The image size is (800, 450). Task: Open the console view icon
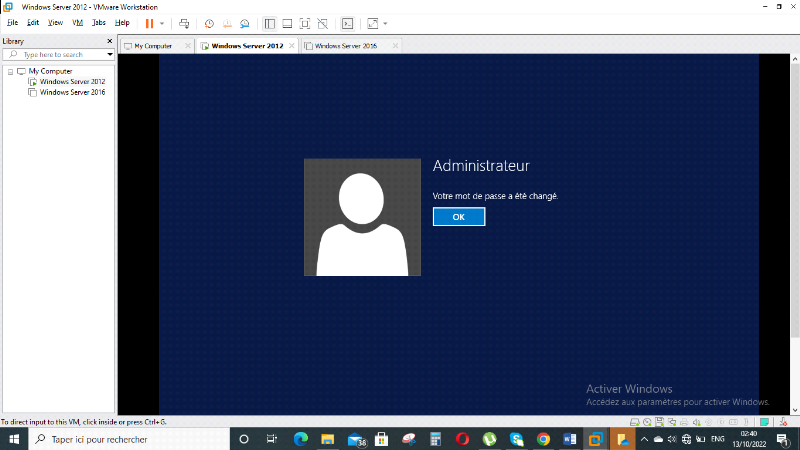point(347,22)
